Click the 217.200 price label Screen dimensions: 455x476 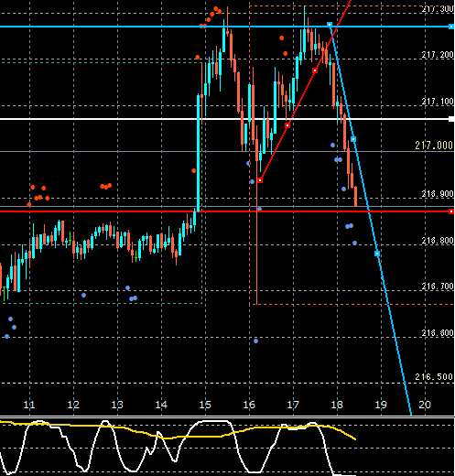pyautogui.click(x=438, y=55)
